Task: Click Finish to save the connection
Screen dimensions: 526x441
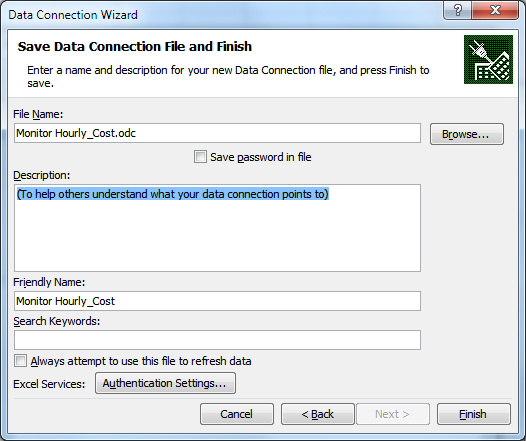Action: 474,414
